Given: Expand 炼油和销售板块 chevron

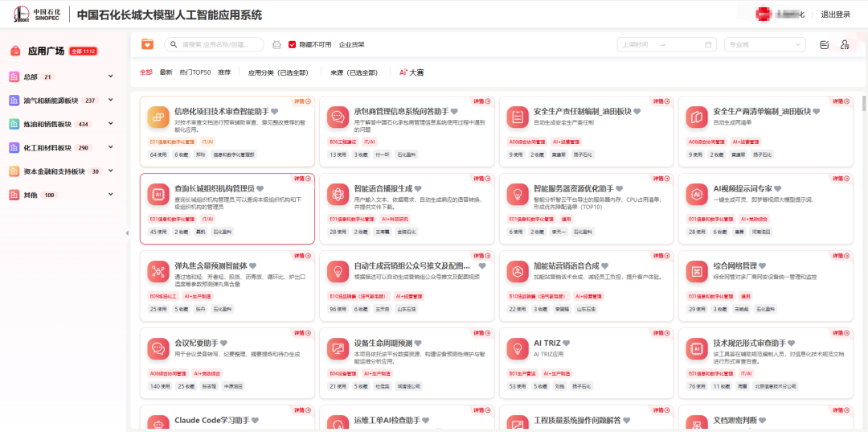Looking at the screenshot, I should coord(111,124).
